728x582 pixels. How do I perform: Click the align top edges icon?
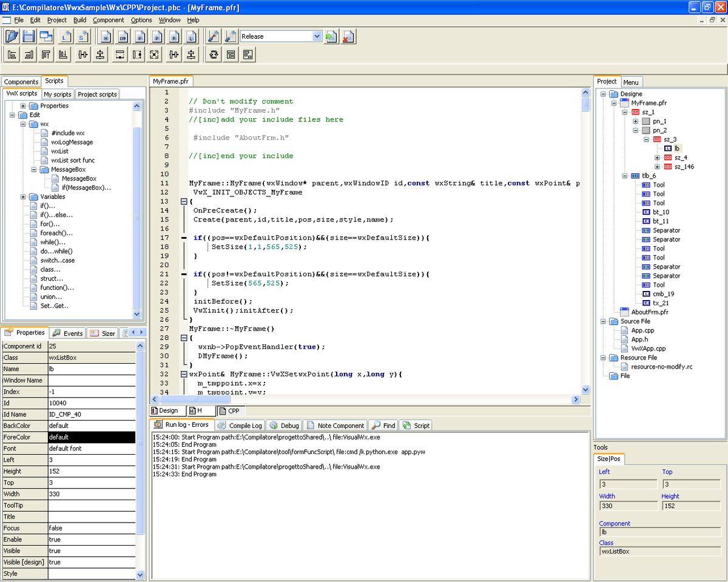pos(46,55)
